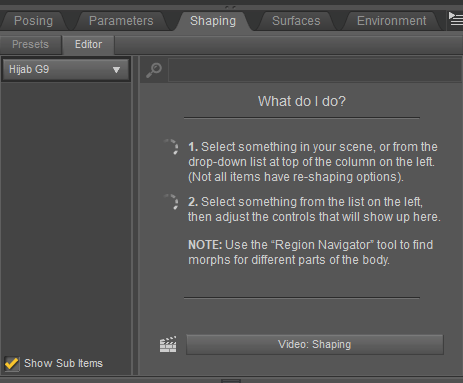Click the film clapperboard video icon
463x383 pixels.
[168, 344]
